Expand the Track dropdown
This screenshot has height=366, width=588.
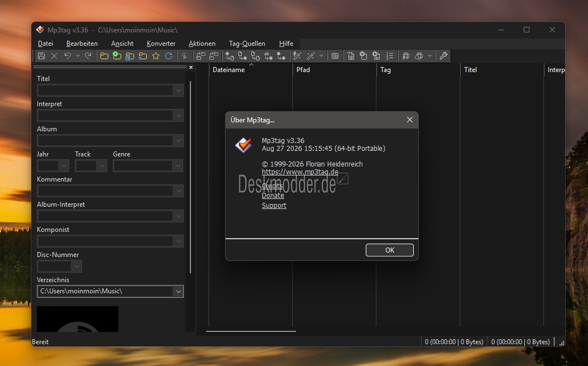pyautogui.click(x=102, y=166)
